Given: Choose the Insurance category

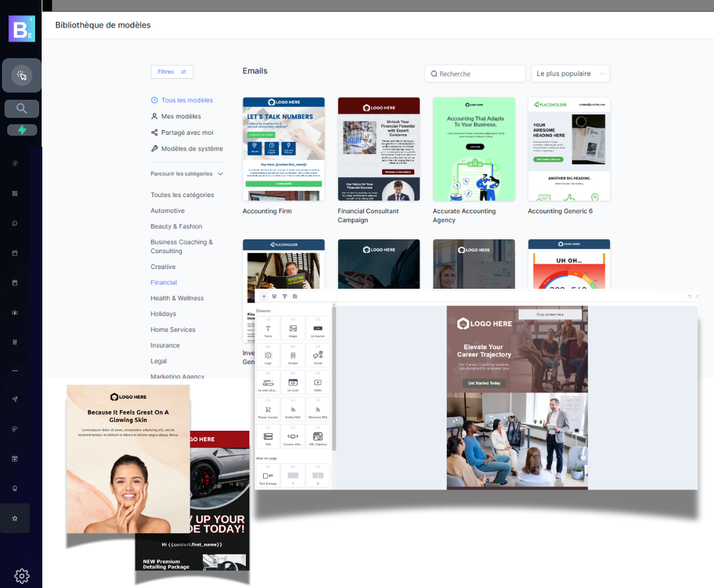Looking at the screenshot, I should (x=165, y=346).
